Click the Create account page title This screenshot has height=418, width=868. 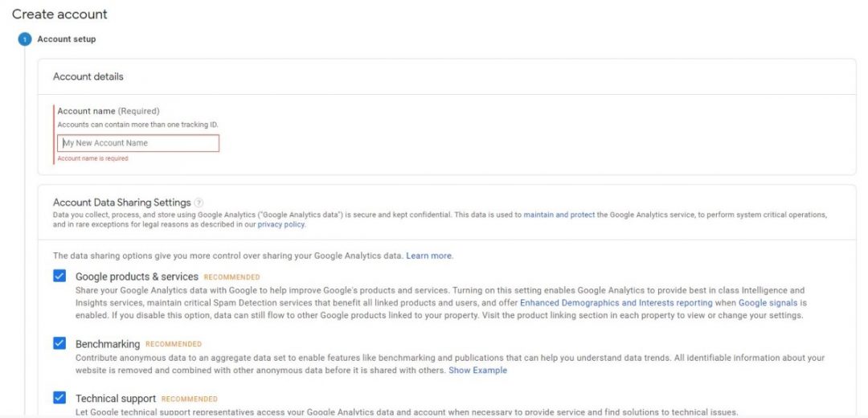tap(59, 14)
